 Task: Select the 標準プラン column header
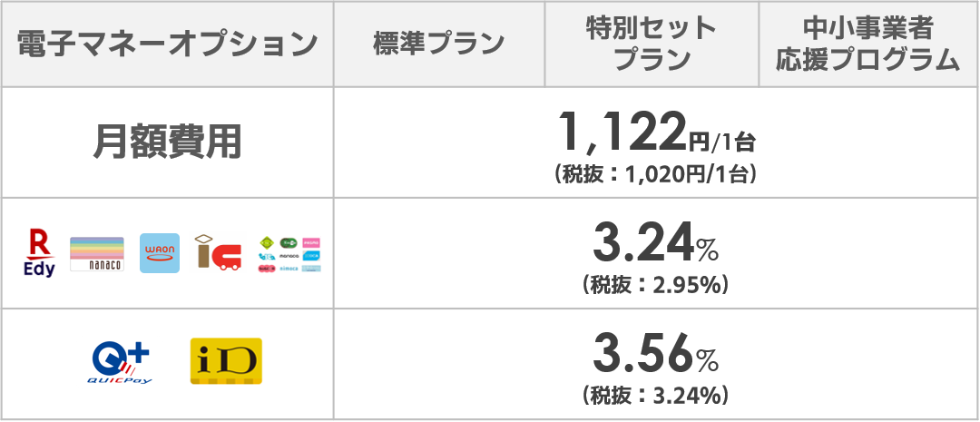pyautogui.click(x=439, y=44)
